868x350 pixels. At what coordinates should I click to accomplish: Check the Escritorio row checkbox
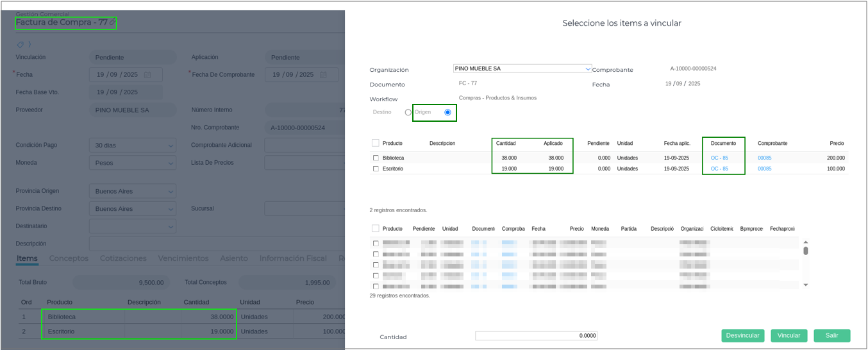click(x=376, y=169)
